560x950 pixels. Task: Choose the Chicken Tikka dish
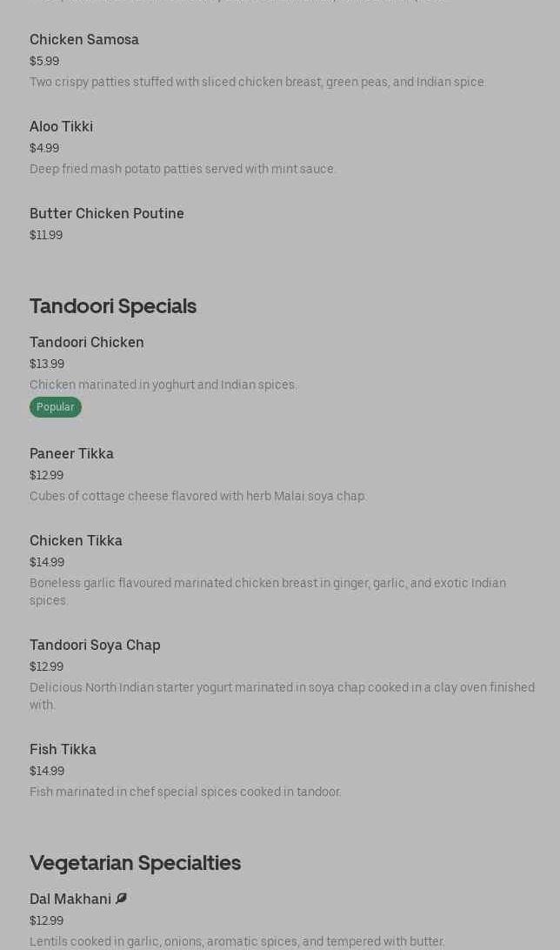point(76,540)
